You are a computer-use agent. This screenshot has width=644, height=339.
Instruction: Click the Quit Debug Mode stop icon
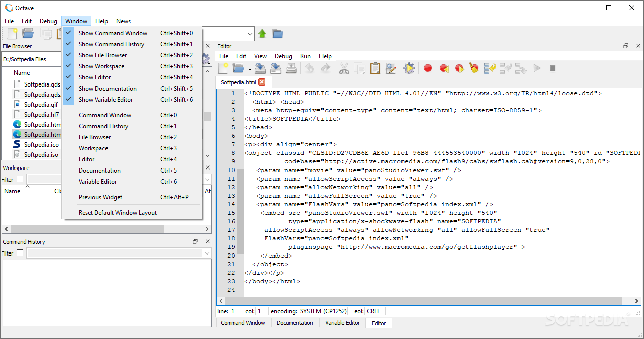click(x=553, y=68)
